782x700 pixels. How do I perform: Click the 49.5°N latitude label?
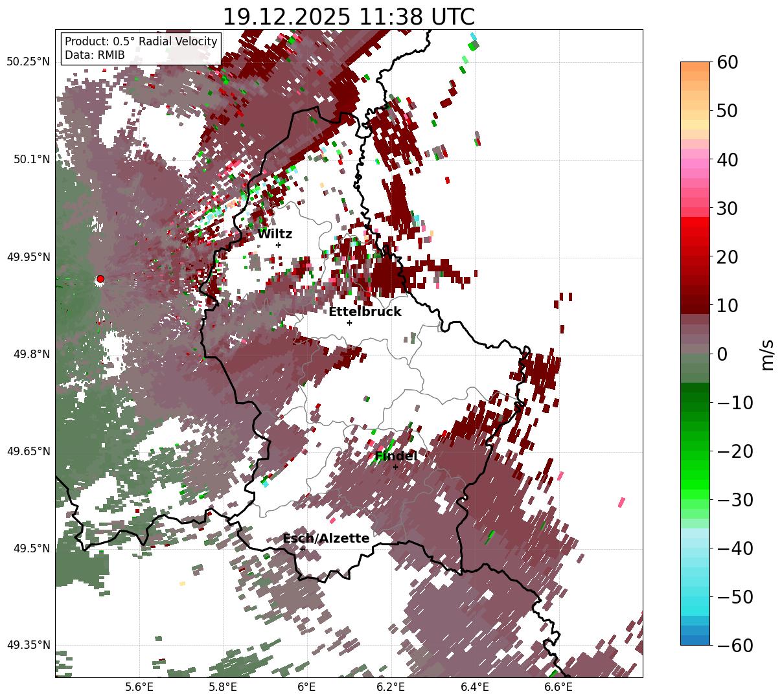click(x=32, y=548)
